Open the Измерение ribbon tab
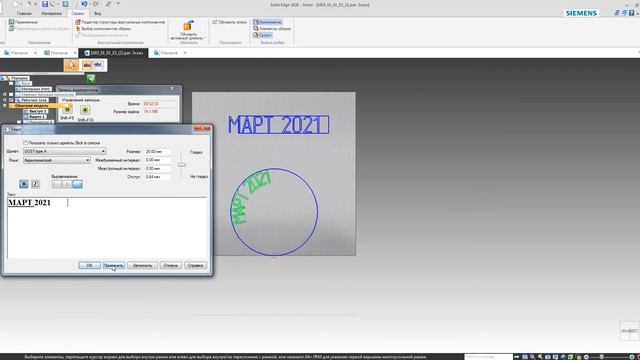The width and height of the screenshot is (640, 360). (x=51, y=13)
